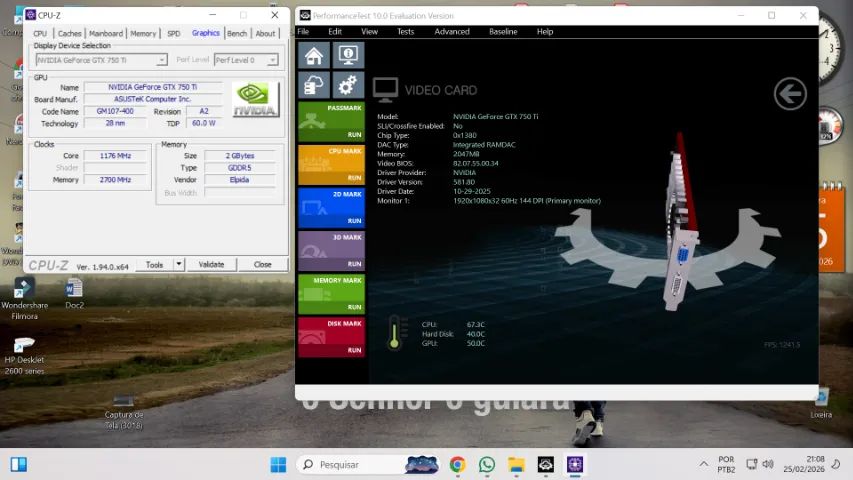
Task: Click the Core clock 1176 MHz field
Action: point(115,156)
